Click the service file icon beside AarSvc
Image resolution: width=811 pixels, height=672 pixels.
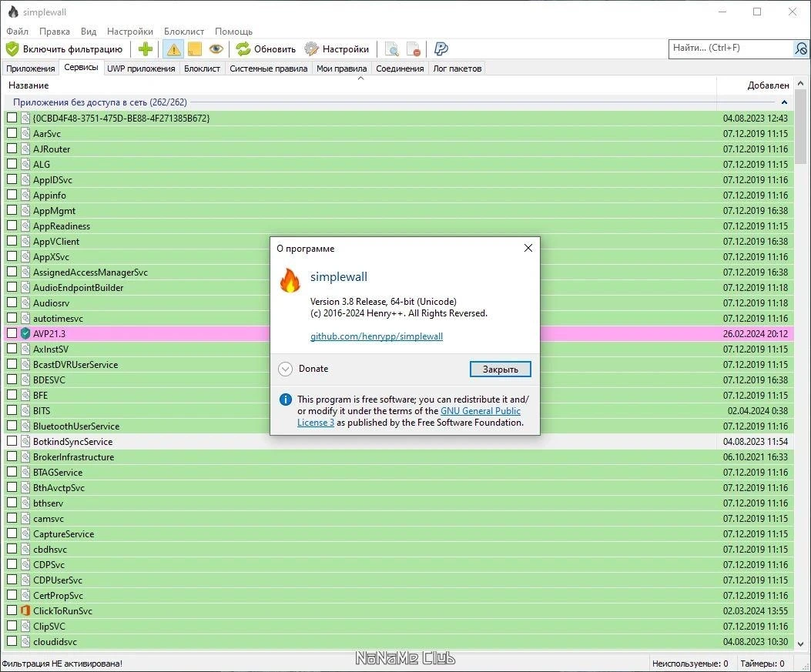pyautogui.click(x=25, y=133)
